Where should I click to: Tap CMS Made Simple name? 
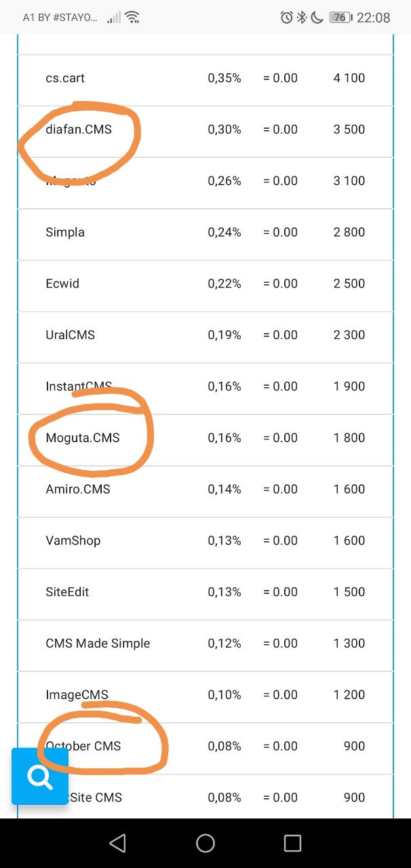click(98, 644)
